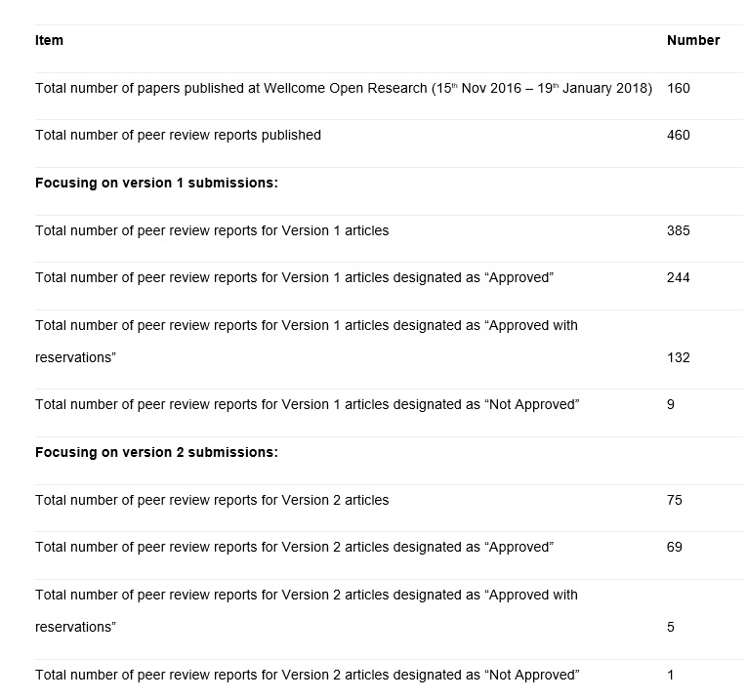The image size is (747, 700).
Task: Click the Version 1 "Approved with reservations" text
Action: pos(306,325)
